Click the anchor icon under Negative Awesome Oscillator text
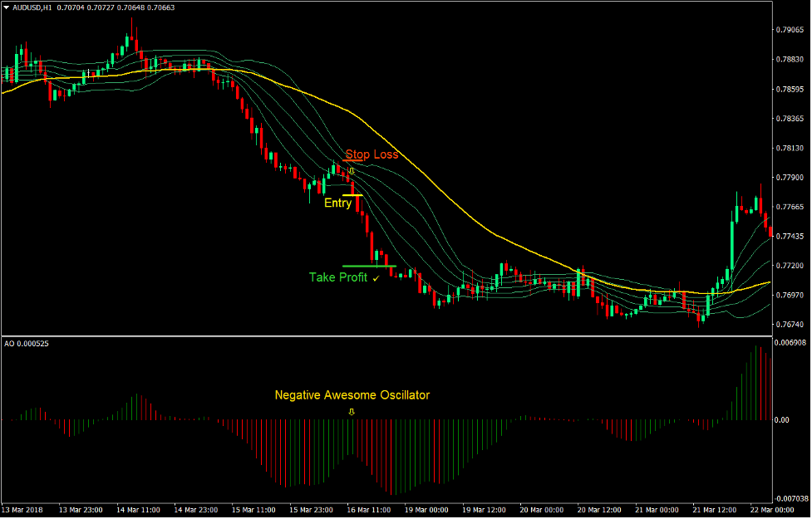 click(x=352, y=410)
